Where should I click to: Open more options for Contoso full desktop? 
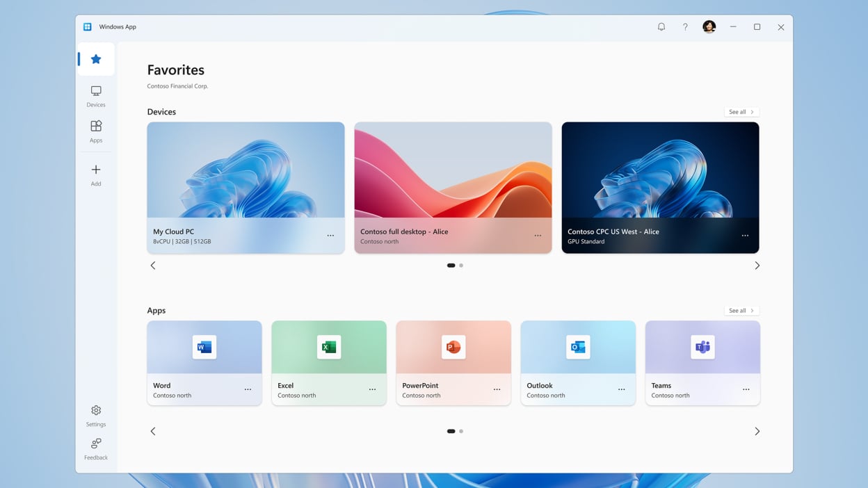538,236
